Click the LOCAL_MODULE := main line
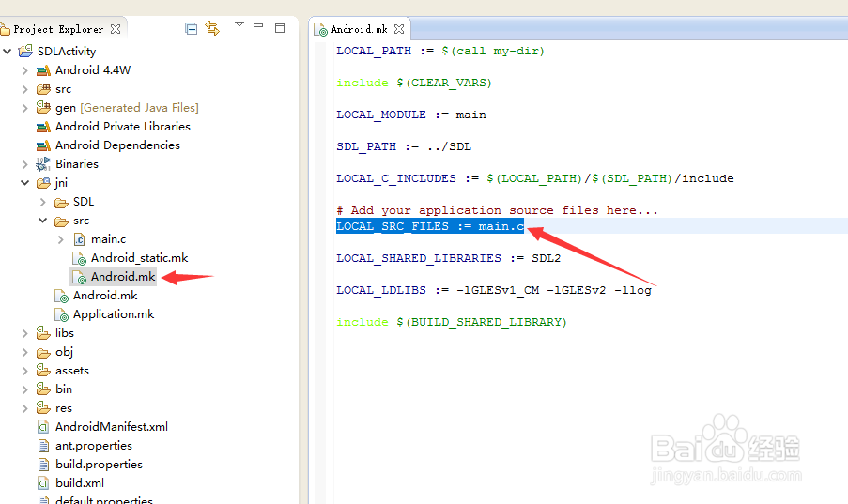 click(x=411, y=115)
